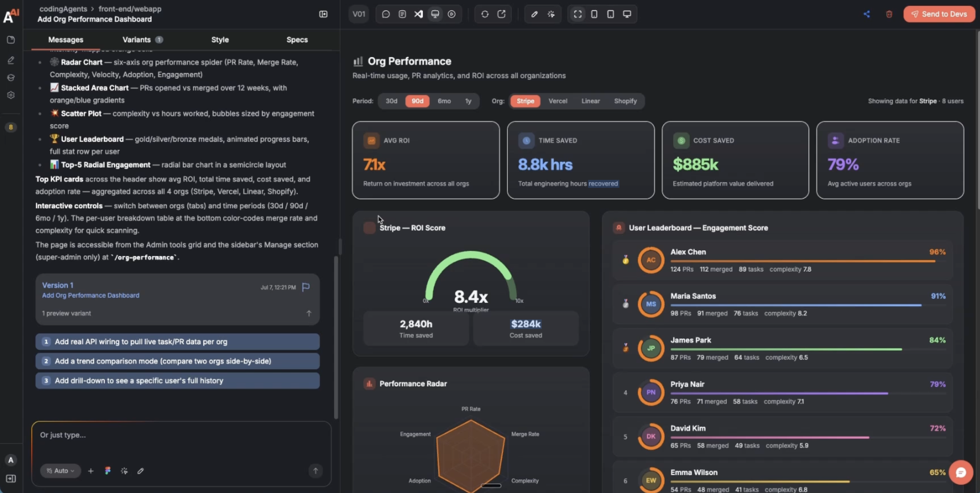Switch to tablet viewport icon
This screenshot has width=980, height=493.
(610, 14)
